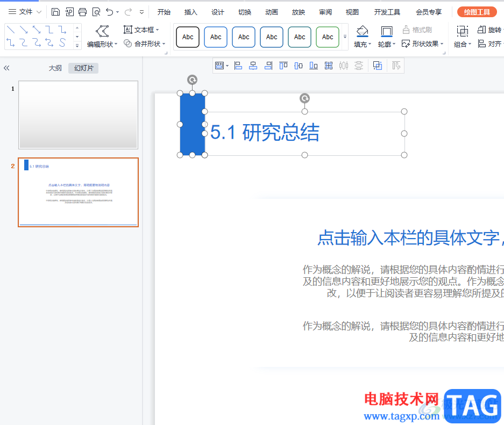Click the blue rectangle rotation handle
This screenshot has width=504, height=425.
(192, 80)
